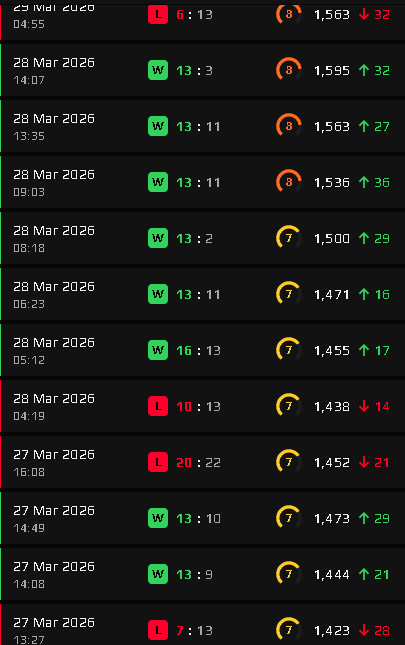
Task: Click the green W badge for the 14:07 match
Action: [x=158, y=70]
